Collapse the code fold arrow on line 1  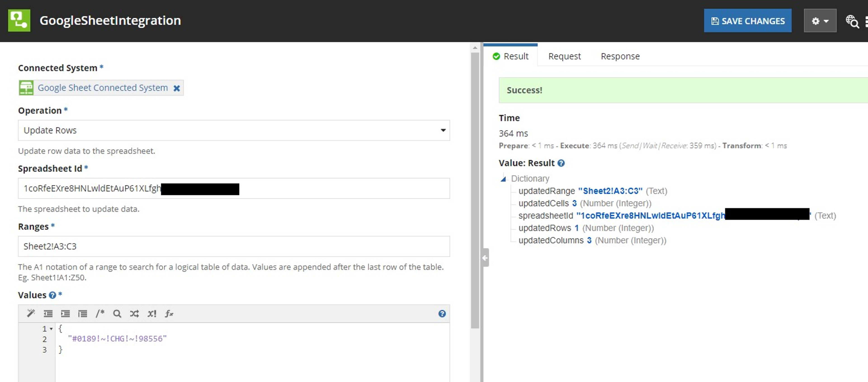point(51,329)
